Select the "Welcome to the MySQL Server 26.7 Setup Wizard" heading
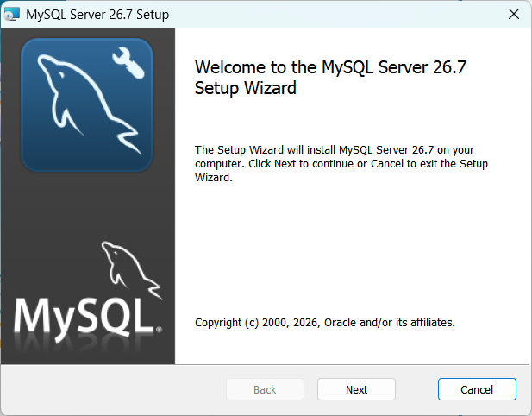This screenshot has height=416, width=532. (x=330, y=78)
